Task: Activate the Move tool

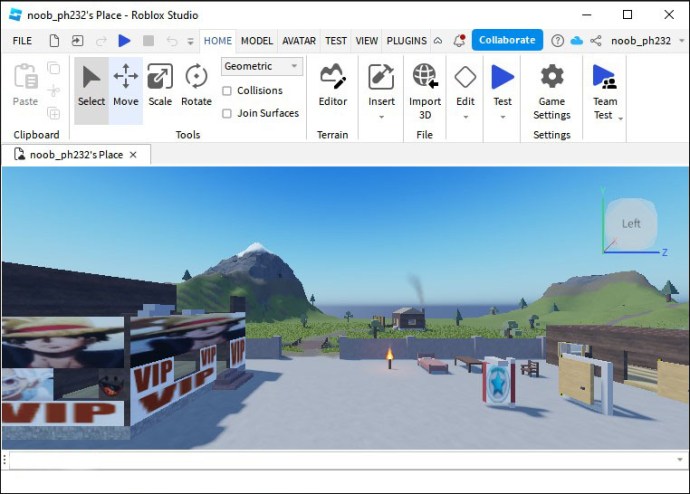Action: point(125,90)
